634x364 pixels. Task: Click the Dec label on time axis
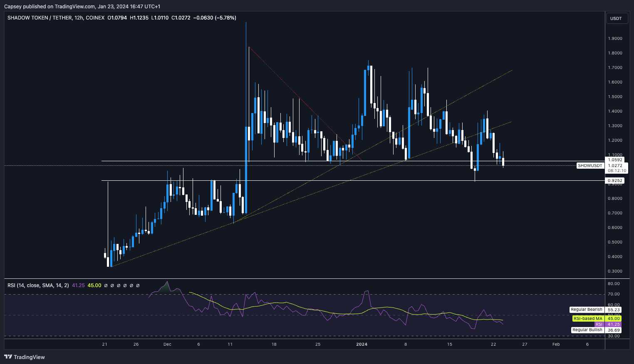click(x=167, y=344)
